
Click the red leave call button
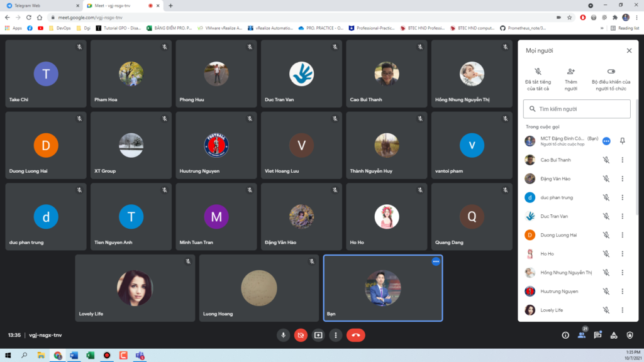[355, 335]
